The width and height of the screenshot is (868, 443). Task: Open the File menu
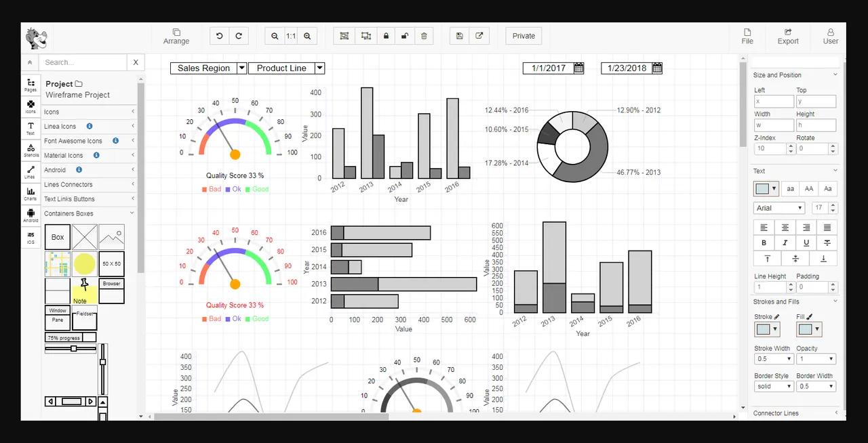click(x=747, y=37)
